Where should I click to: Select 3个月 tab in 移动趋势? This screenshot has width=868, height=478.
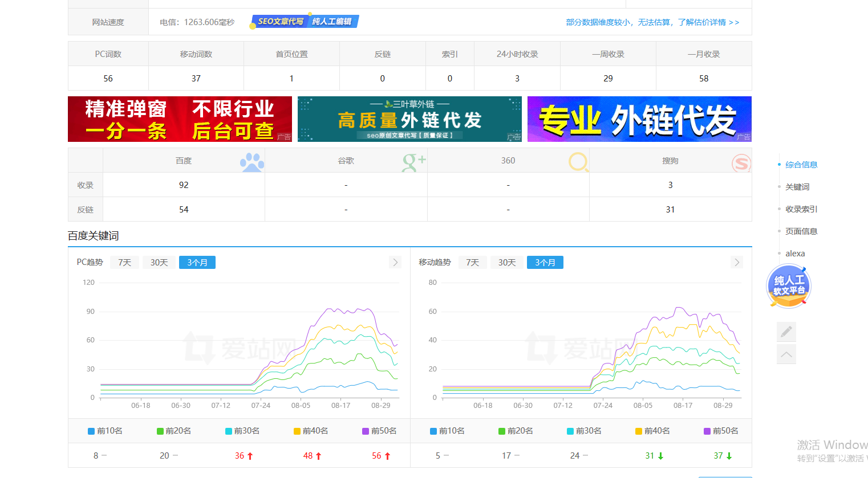(x=545, y=262)
